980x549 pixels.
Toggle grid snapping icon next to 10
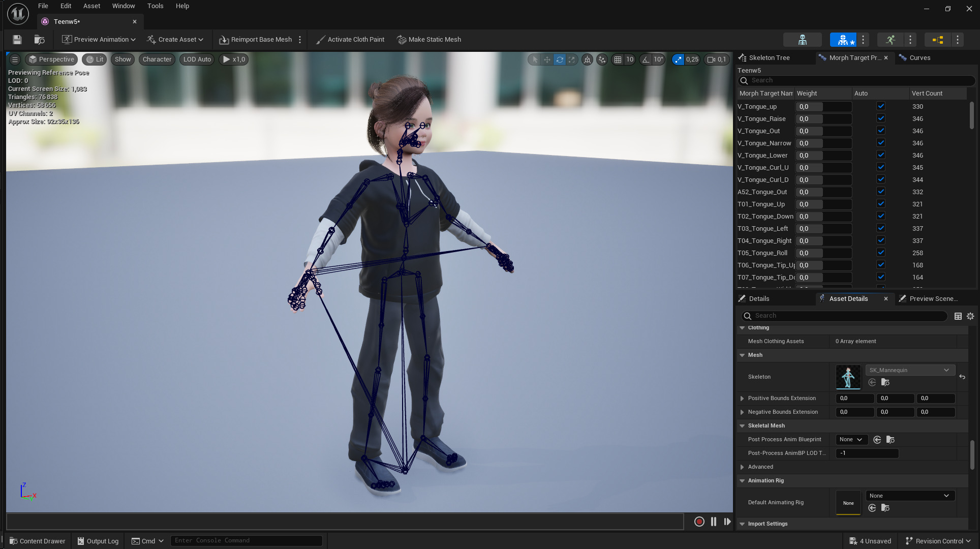(618, 59)
